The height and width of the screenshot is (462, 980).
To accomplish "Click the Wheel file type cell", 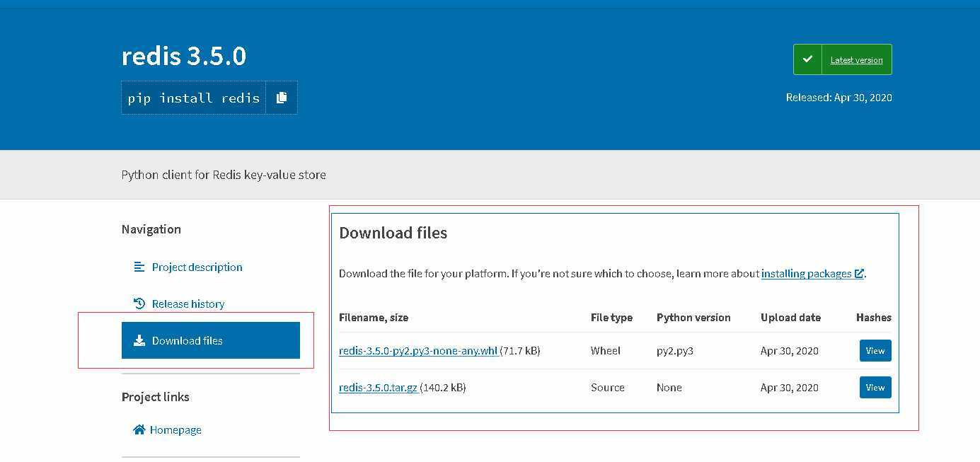I will tap(606, 350).
